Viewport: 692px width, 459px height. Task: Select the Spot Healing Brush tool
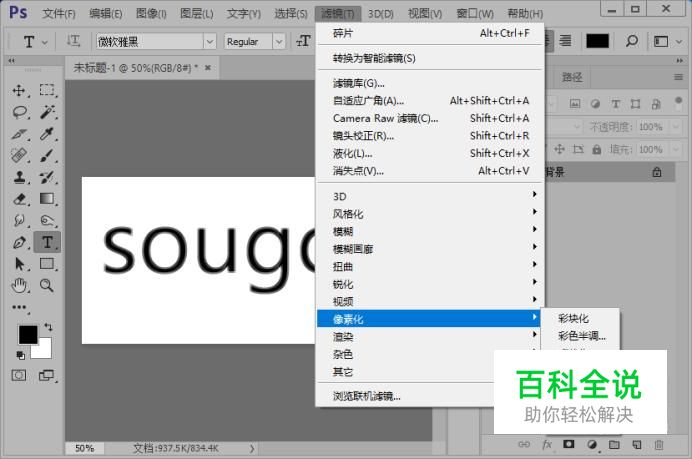(x=19, y=155)
